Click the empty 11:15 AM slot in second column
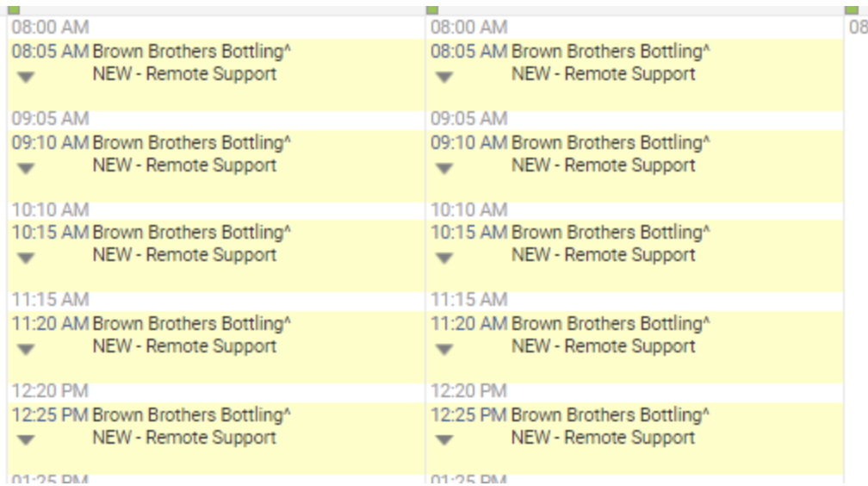 coord(635,300)
